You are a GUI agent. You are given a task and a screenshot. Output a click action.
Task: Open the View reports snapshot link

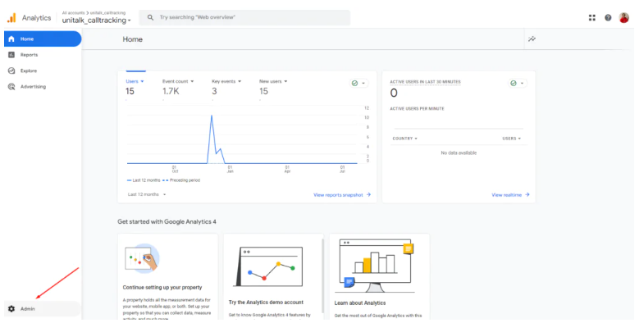click(342, 195)
